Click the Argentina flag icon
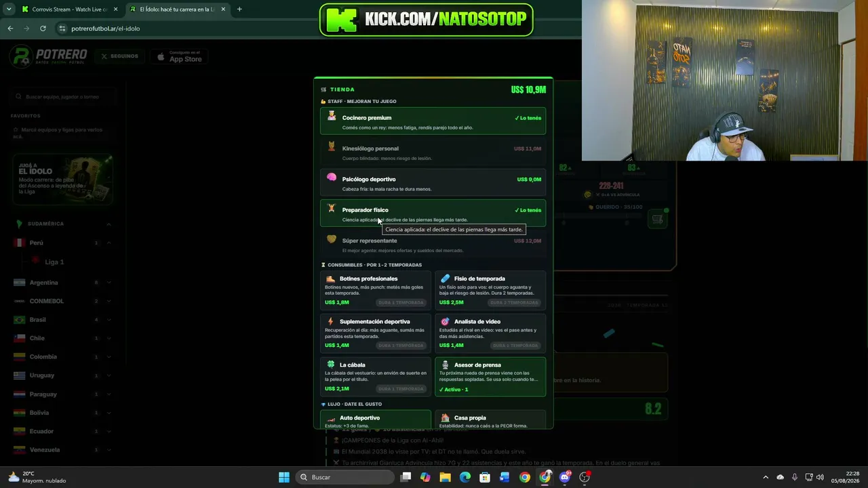The image size is (868, 488). (x=19, y=283)
